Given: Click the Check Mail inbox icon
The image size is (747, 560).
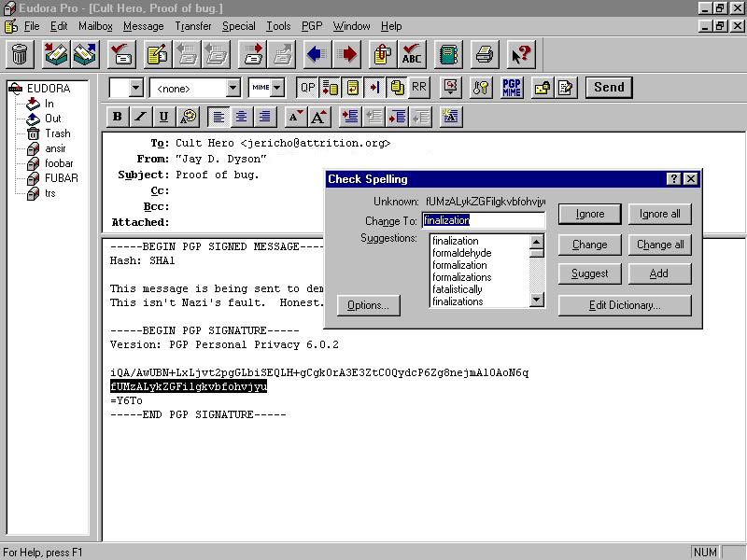Looking at the screenshot, I should (x=56, y=55).
